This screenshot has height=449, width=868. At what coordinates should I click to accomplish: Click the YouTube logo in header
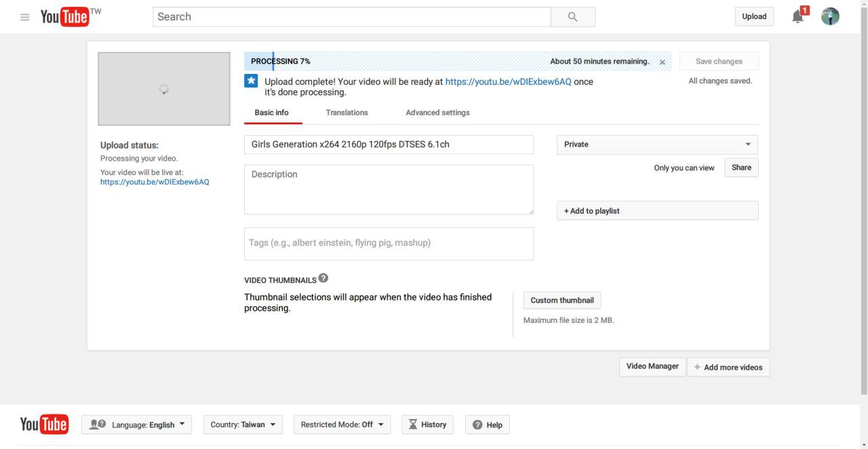point(65,17)
